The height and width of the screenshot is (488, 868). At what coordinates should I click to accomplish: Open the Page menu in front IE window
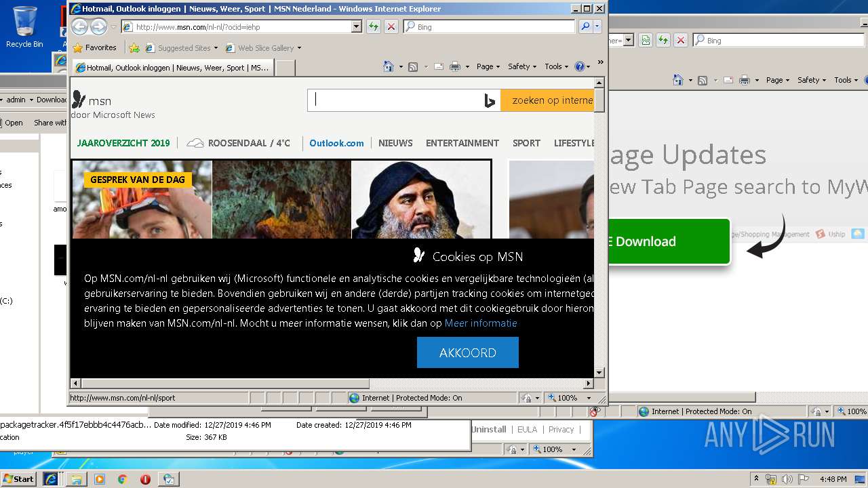(488, 66)
